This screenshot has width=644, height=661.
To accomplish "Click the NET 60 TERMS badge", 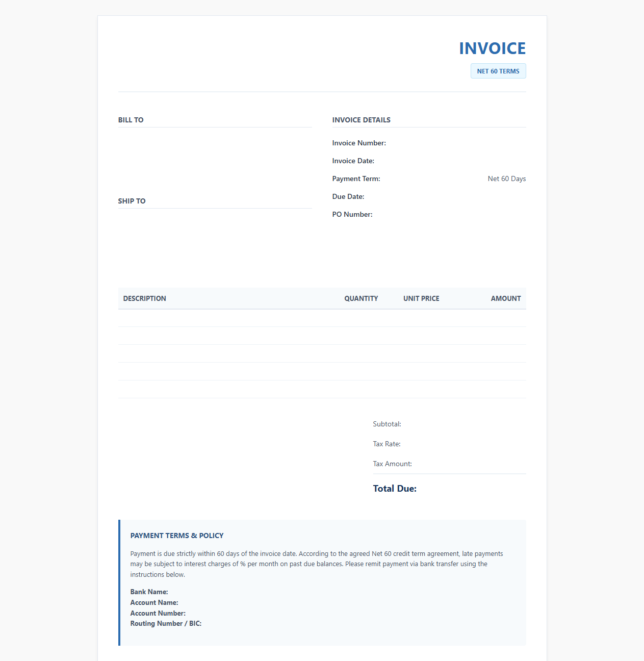I will click(x=498, y=71).
